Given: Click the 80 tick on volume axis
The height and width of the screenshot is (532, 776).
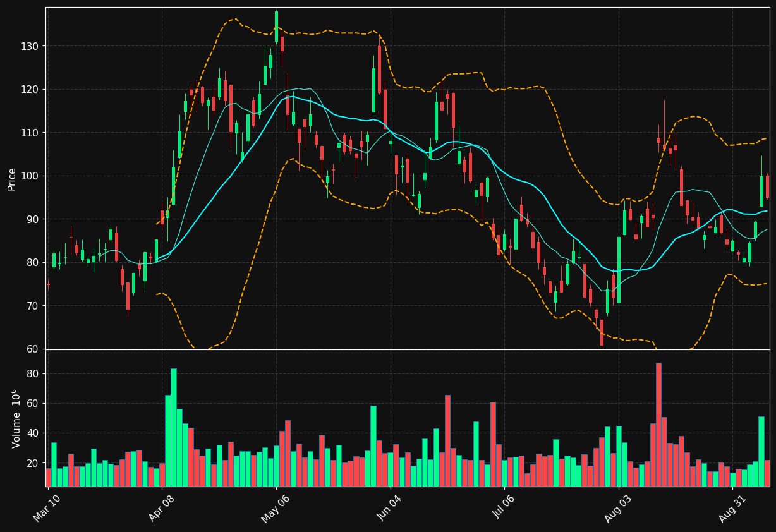Looking at the screenshot, I should (x=32, y=373).
